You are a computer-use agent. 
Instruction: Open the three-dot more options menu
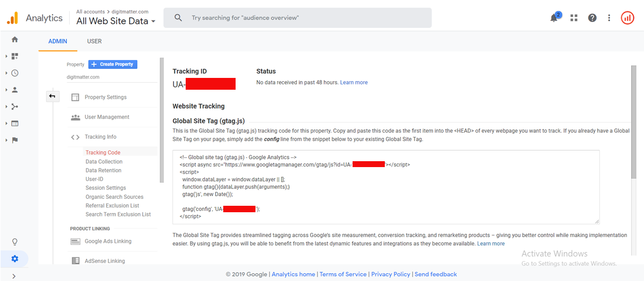point(609,18)
